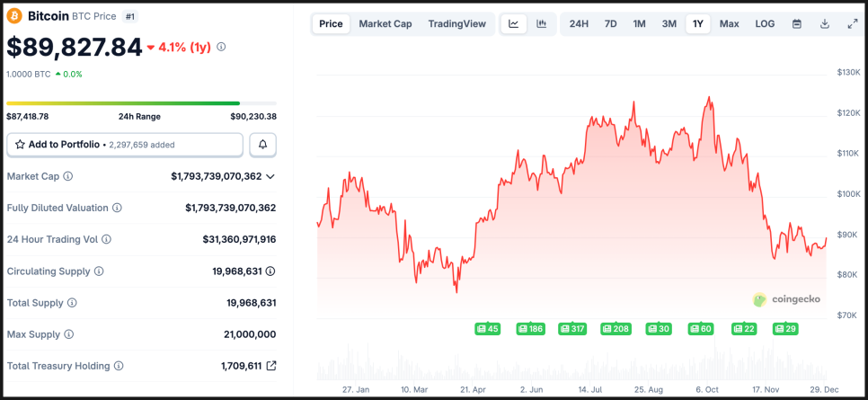Open the calendar date range picker

(x=796, y=24)
